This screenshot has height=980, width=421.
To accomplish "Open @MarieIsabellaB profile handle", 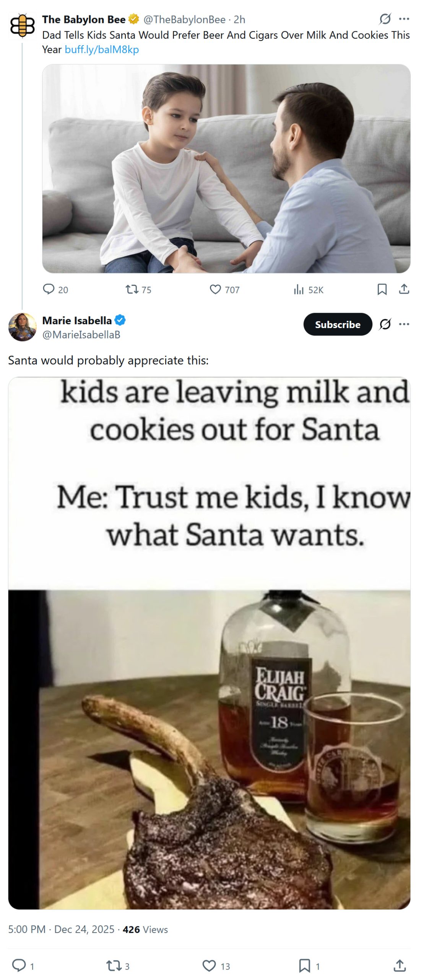I will 81,335.
